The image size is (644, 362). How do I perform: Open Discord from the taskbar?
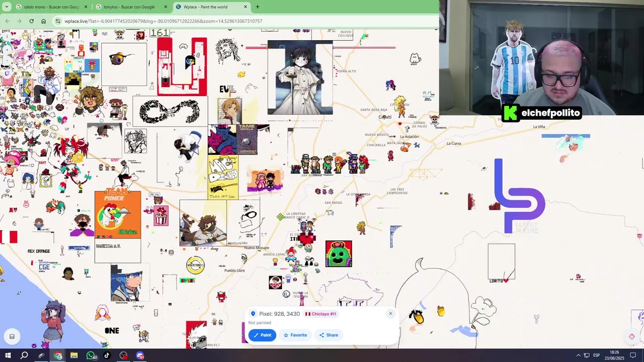tap(140, 355)
